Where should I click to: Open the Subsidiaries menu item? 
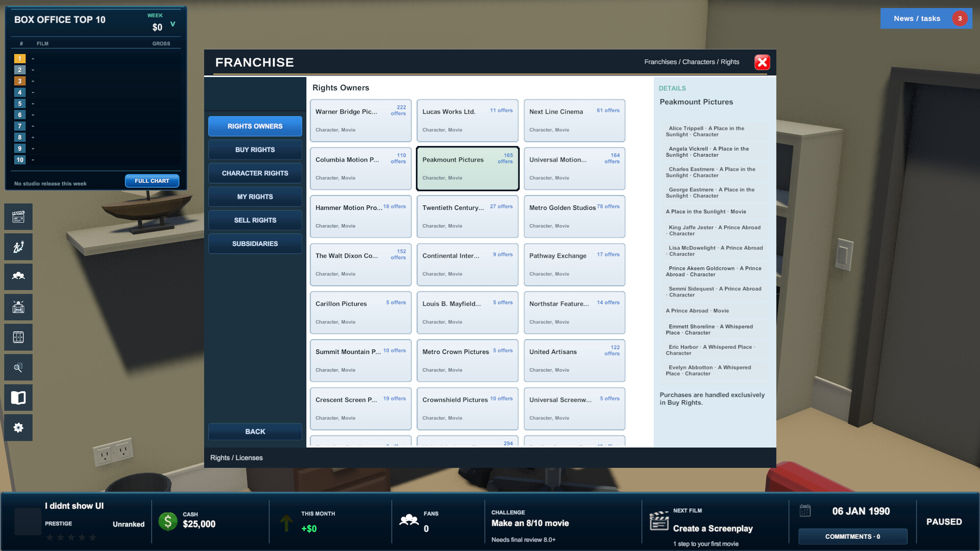(255, 244)
